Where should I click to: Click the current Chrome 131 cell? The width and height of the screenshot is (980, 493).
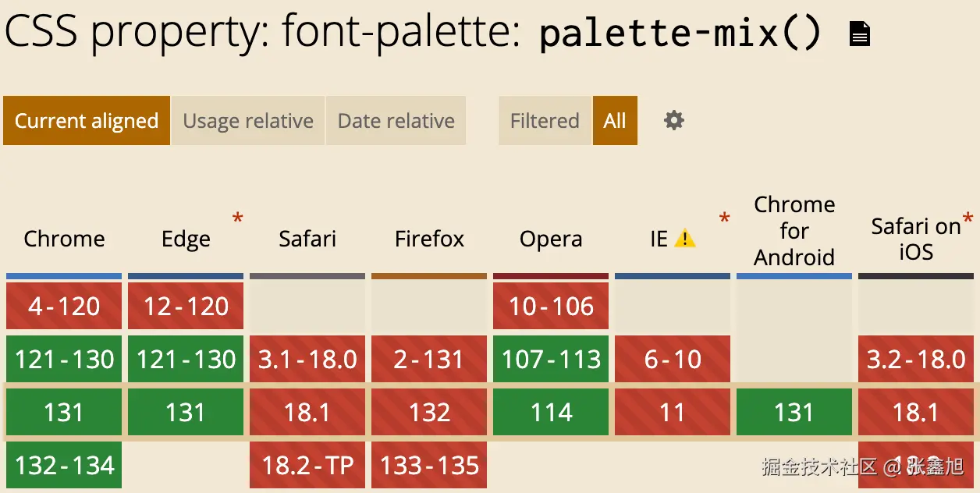pyautogui.click(x=64, y=412)
